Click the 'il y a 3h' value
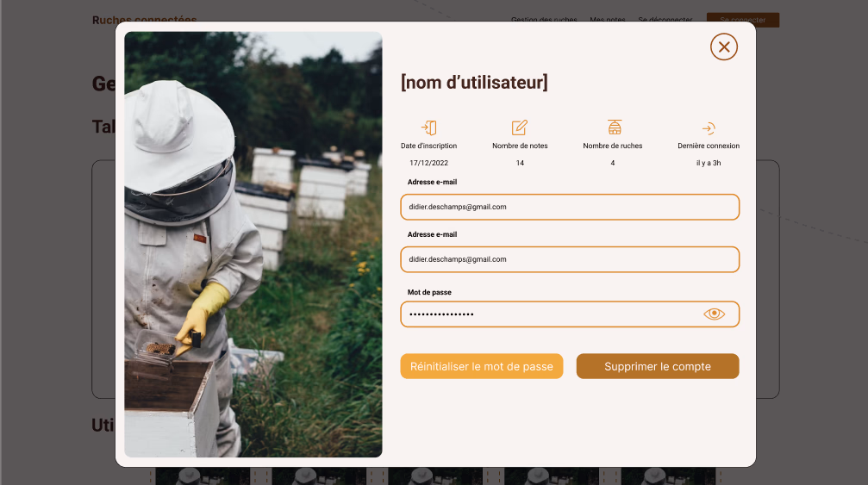Screen dimensions: 868x485 tap(709, 163)
